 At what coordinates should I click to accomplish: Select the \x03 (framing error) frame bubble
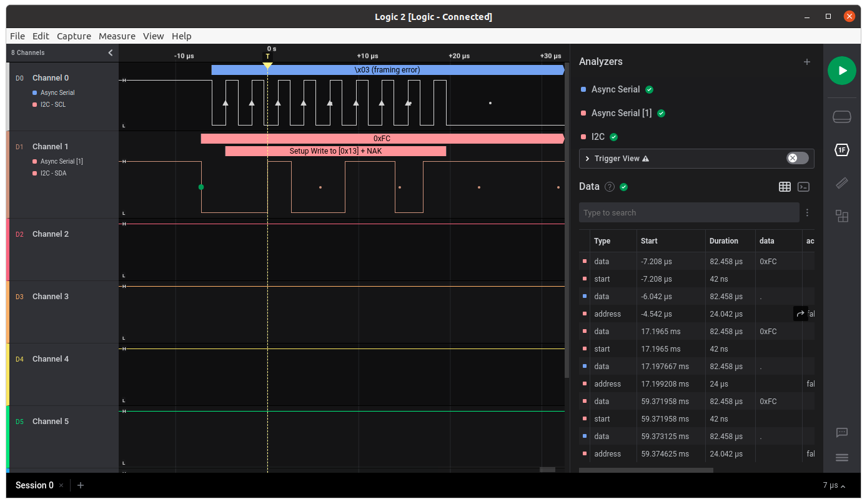(387, 70)
